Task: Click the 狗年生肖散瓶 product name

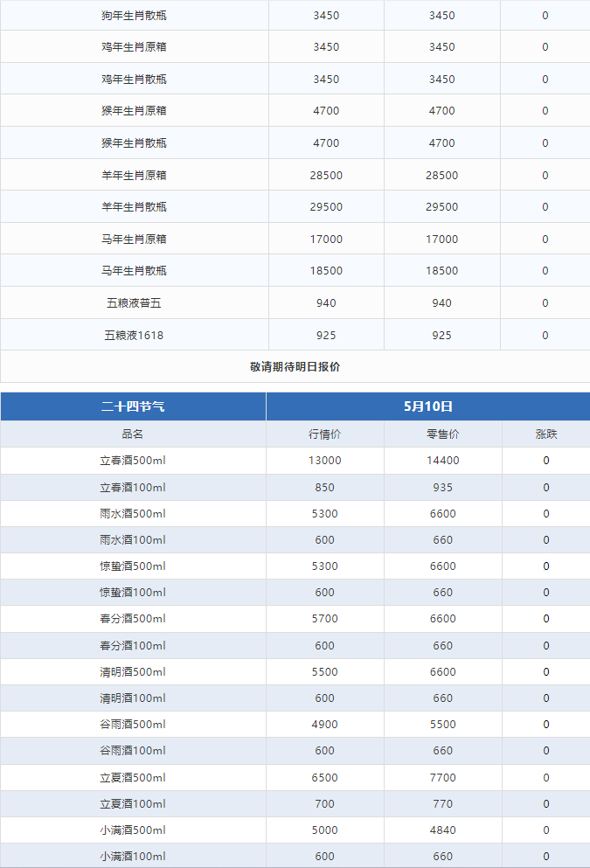Action: click(134, 16)
